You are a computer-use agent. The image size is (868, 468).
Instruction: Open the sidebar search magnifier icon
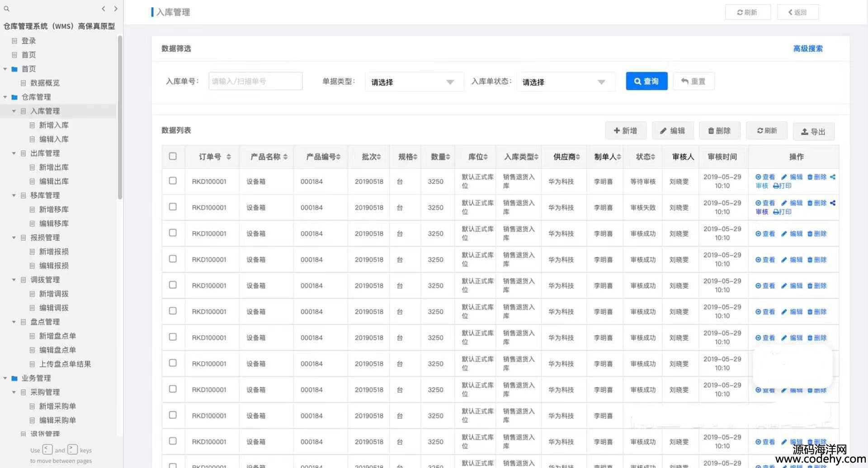6,9
